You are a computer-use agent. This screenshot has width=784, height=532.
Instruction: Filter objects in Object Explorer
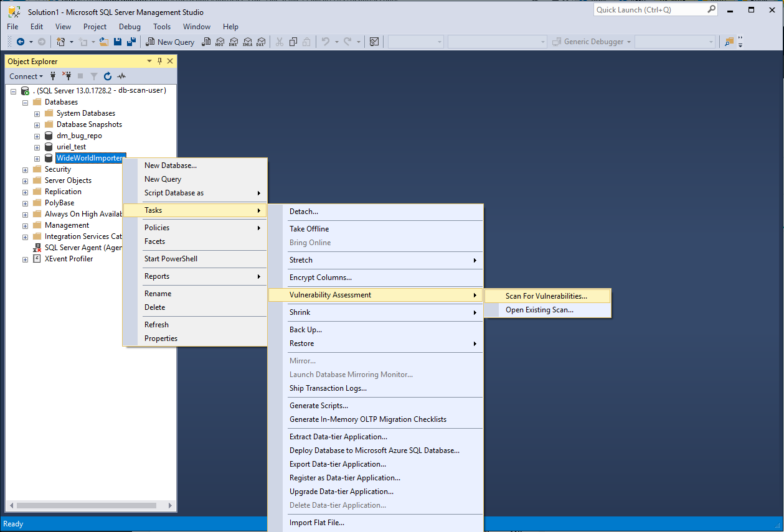pos(94,76)
